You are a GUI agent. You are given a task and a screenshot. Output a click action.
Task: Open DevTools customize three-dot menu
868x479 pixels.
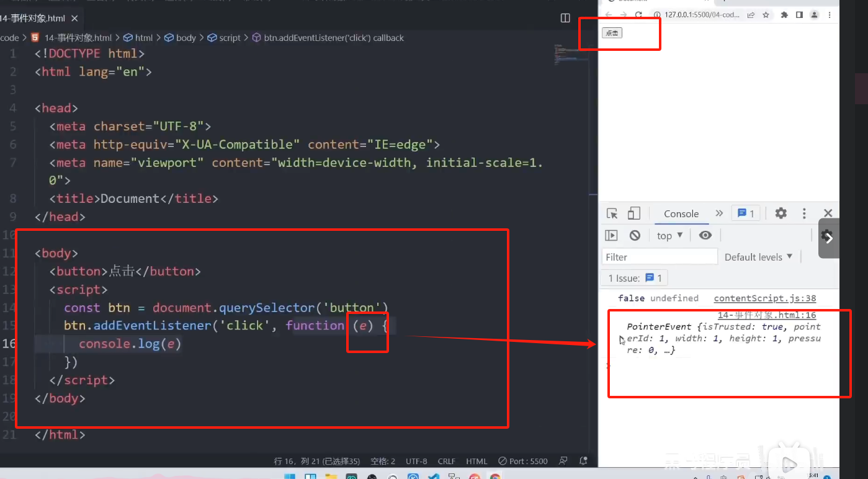coord(804,213)
